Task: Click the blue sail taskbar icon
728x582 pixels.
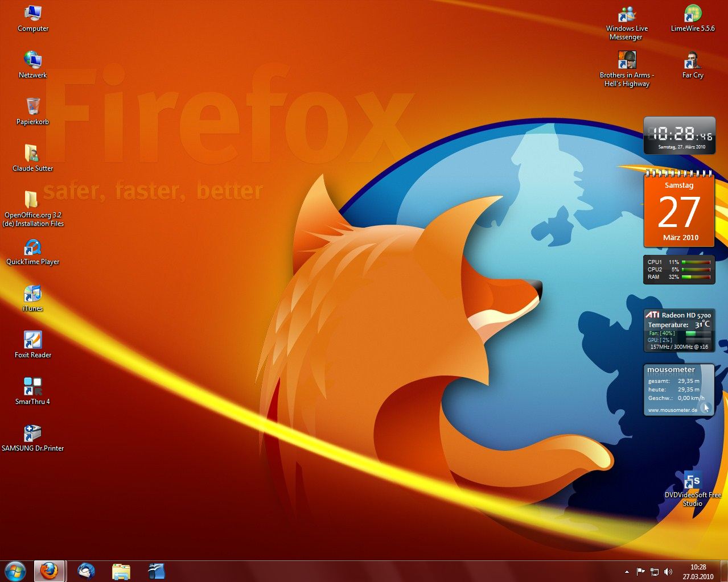Action: [x=156, y=571]
